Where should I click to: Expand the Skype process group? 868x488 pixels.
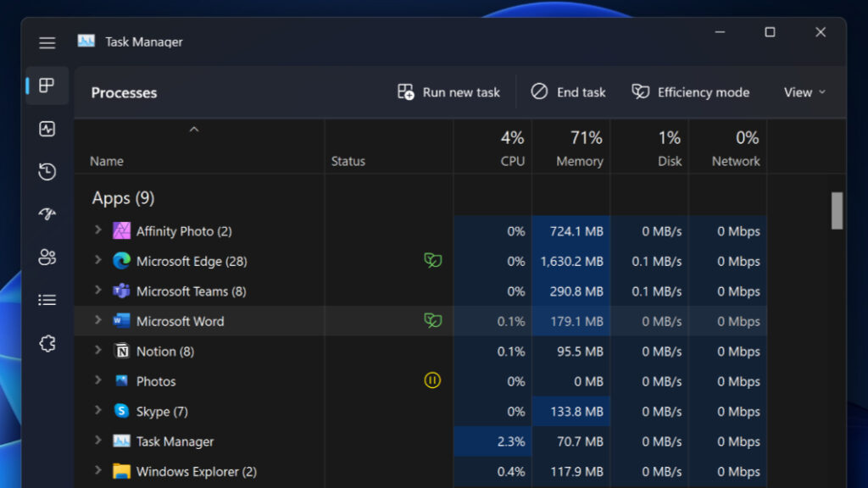pos(98,410)
